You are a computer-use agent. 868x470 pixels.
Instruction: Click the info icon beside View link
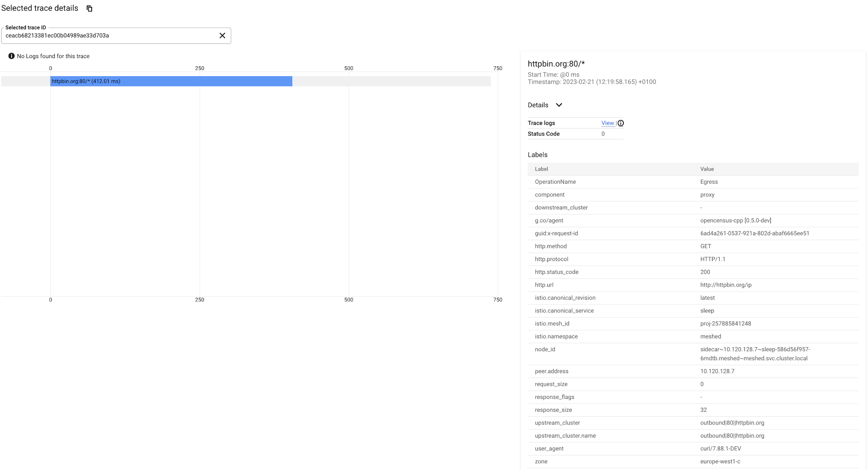click(621, 123)
